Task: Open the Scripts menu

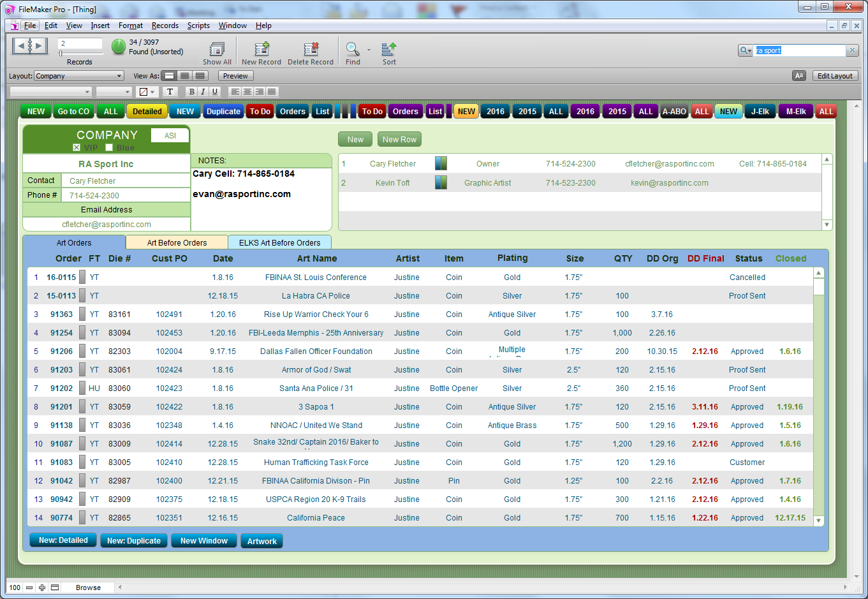Action: (198, 26)
